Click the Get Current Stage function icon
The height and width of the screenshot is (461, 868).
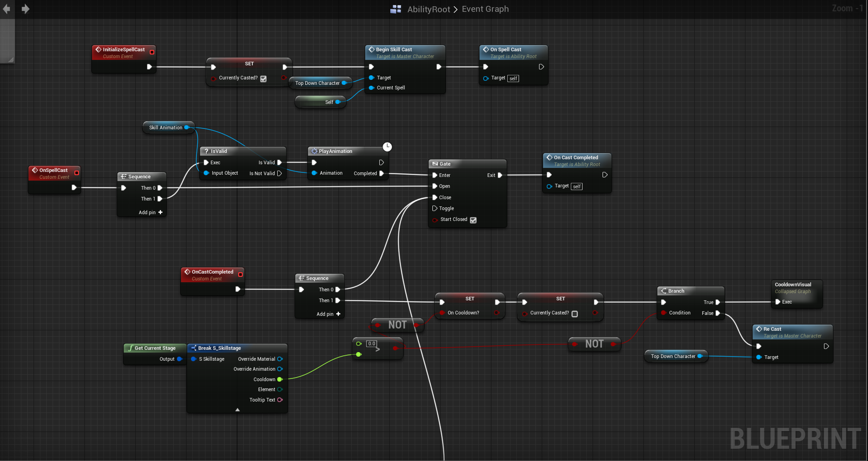click(130, 348)
